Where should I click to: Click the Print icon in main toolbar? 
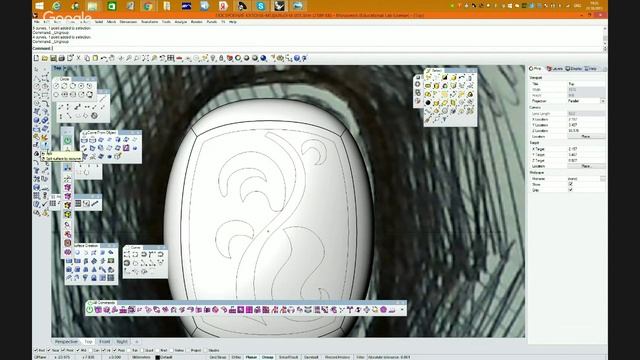point(62,58)
